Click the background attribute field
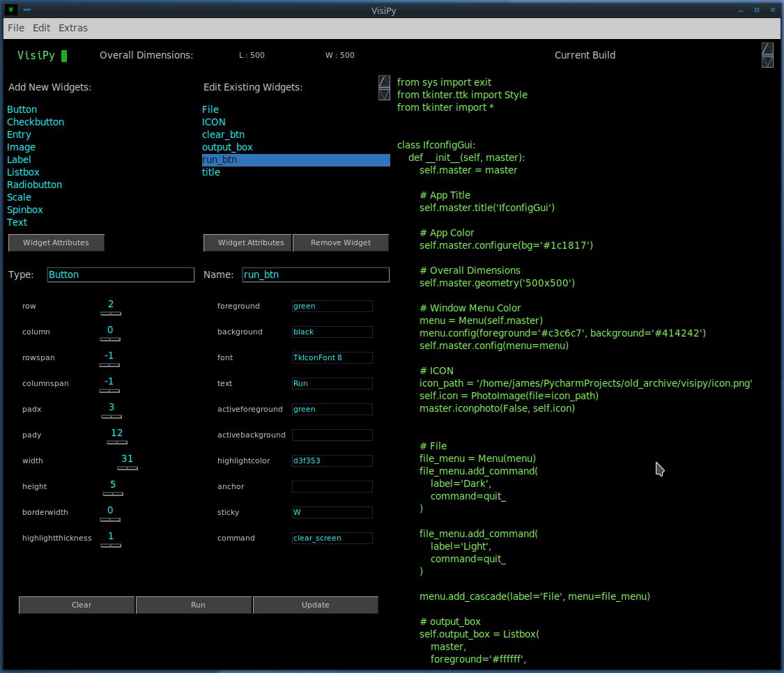 point(332,332)
